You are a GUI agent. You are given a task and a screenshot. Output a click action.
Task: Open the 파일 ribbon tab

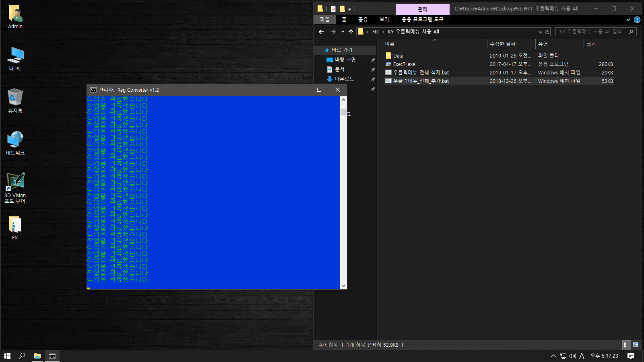pos(324,19)
